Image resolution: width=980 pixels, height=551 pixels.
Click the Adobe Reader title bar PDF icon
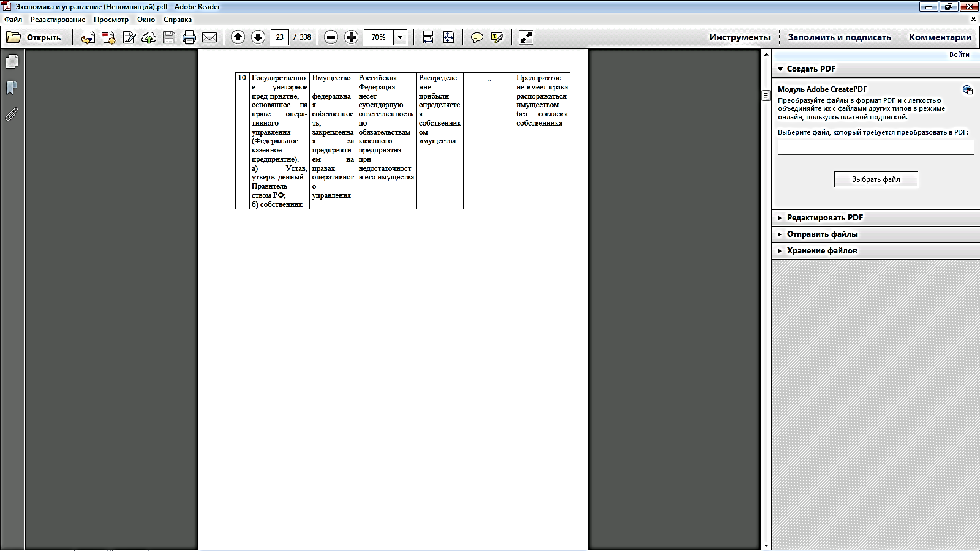7,7
